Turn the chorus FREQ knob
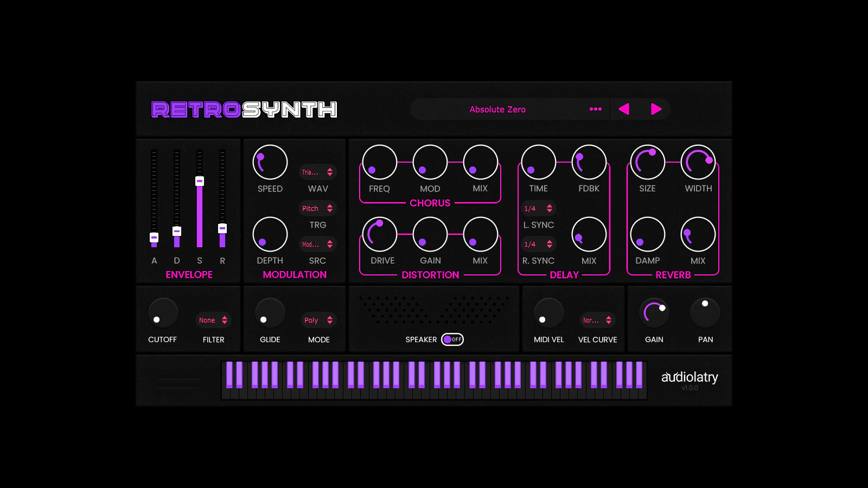The height and width of the screenshot is (488, 868). pos(379,161)
